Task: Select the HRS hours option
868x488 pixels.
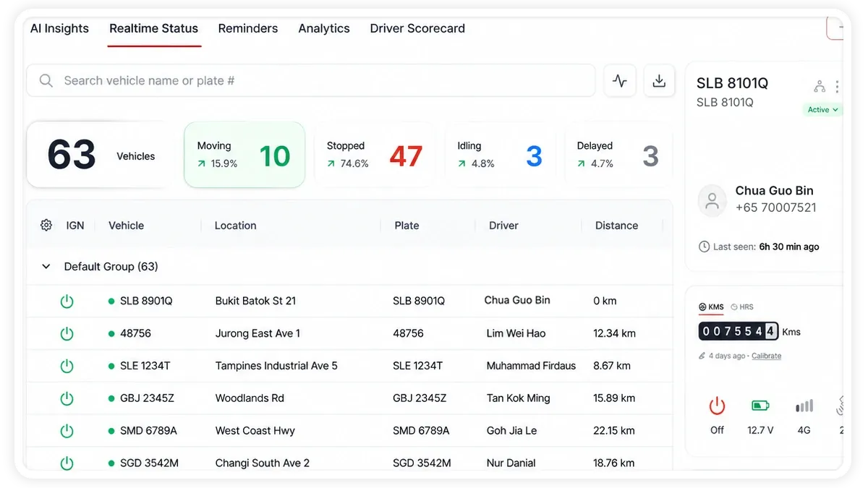Action: point(742,307)
